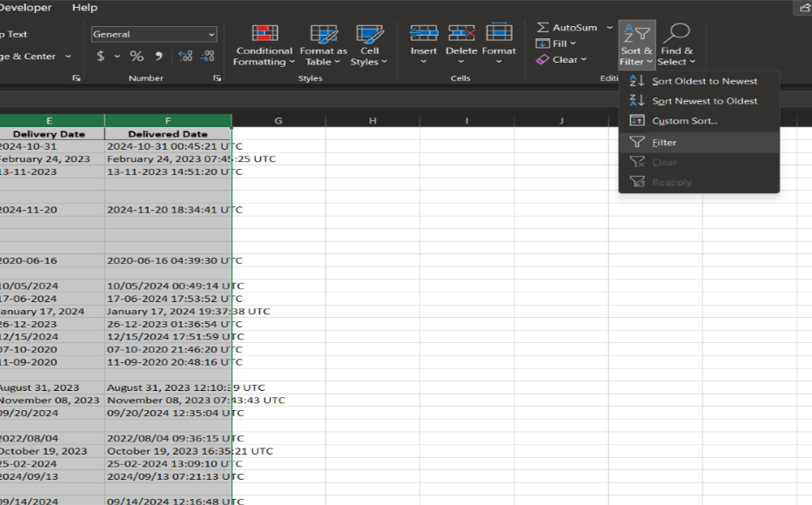Screen dimensions: 812x505
Task: Expand Merge & Center dropdown arrow
Action: click(68, 56)
